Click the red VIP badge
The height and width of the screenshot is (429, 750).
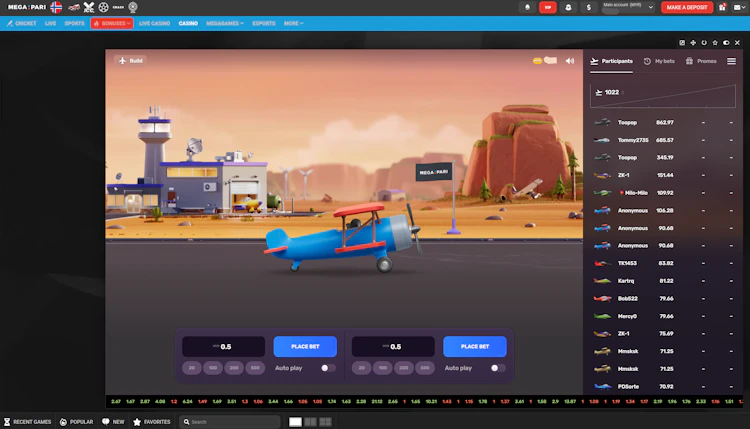coord(548,7)
